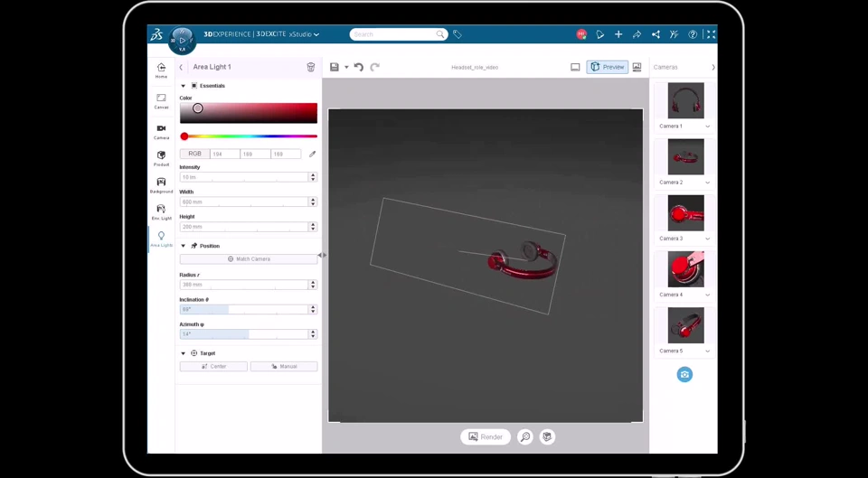The height and width of the screenshot is (478, 868).
Task: Toggle the fullscreen expand icon
Action: (x=712, y=34)
